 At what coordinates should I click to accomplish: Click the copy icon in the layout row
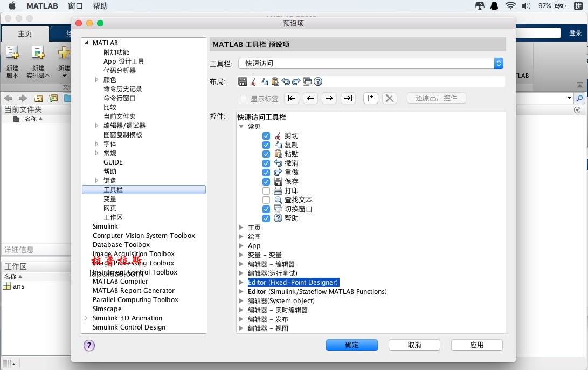point(265,81)
